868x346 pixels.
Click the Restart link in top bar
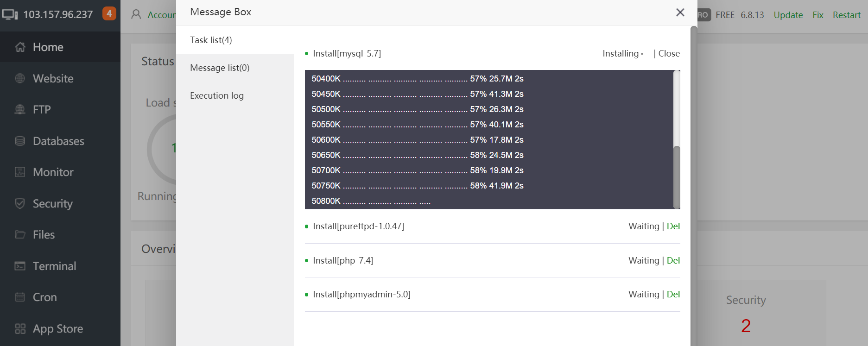pos(846,15)
